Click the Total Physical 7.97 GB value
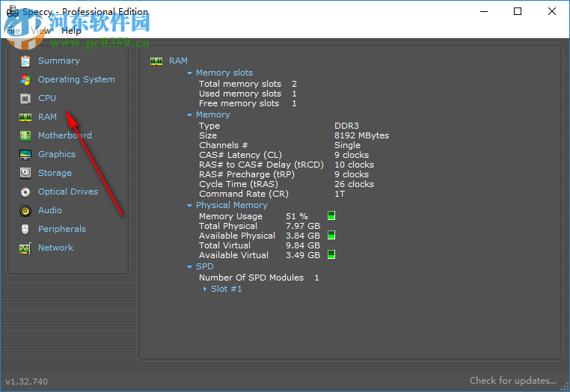This screenshot has height=392, width=570. click(303, 226)
